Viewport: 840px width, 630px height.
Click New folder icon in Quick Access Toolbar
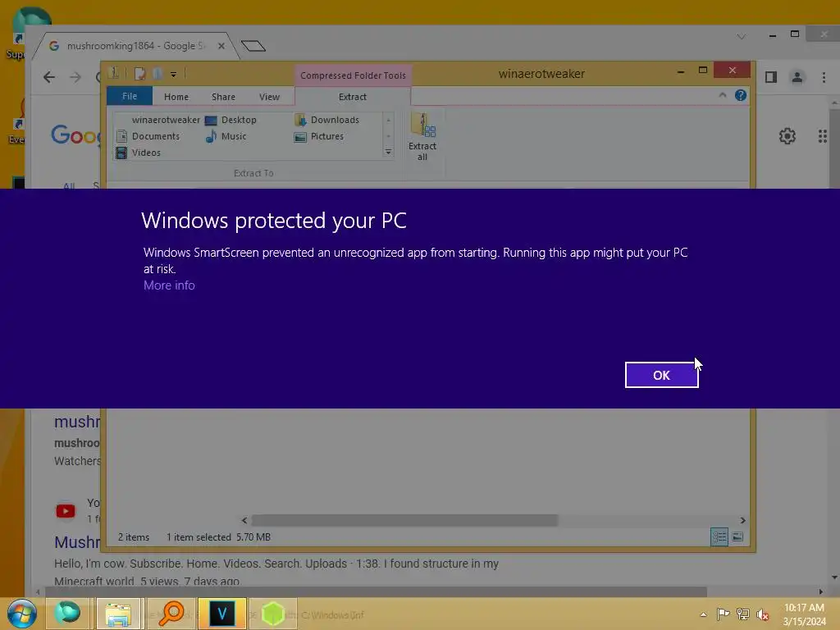click(157, 74)
